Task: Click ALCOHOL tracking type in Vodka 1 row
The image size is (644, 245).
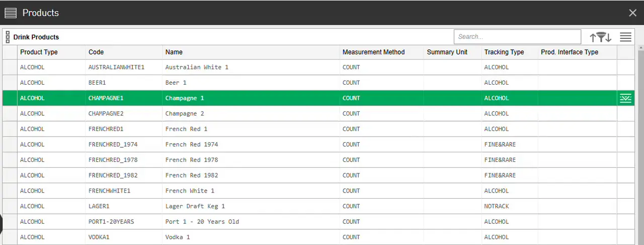Action: tap(510, 237)
